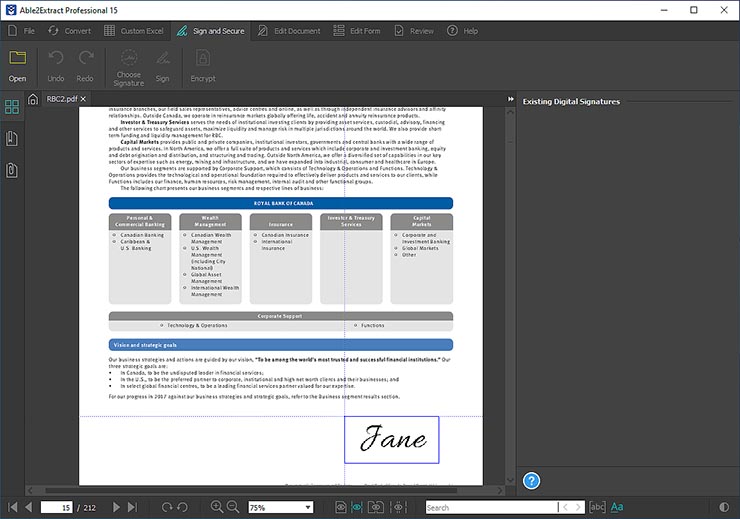Viewport: 740px width, 519px height.
Task: Toggle dark theme contrast icon
Action: 724,507
